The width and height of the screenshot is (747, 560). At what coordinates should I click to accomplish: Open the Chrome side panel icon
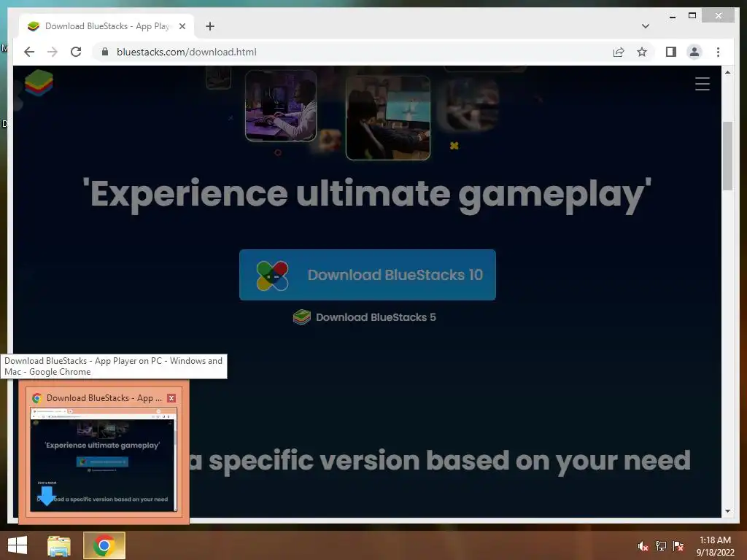click(x=671, y=52)
